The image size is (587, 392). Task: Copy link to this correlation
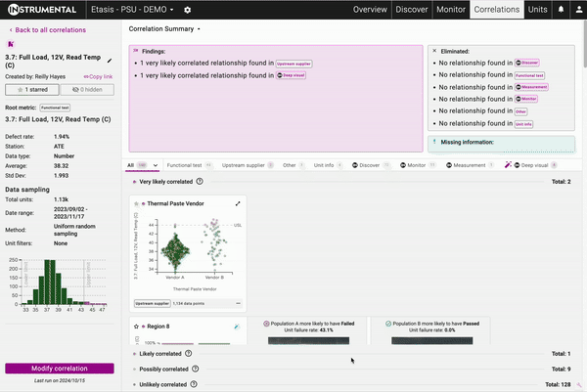point(98,76)
